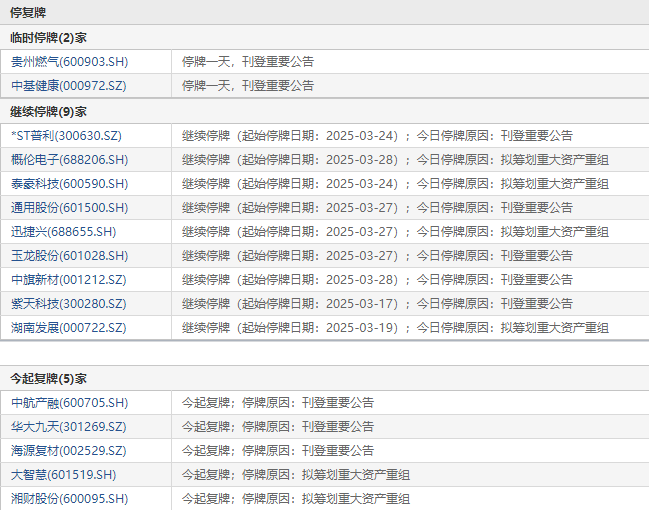Select 贵州燃气 suspension reason text
Screen dimensions: 649x510
click(x=248, y=62)
